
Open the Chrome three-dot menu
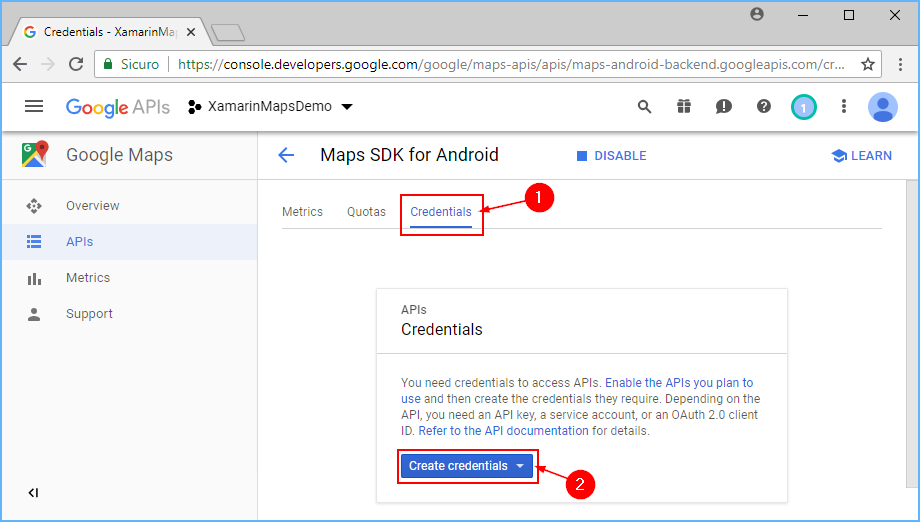click(900, 64)
